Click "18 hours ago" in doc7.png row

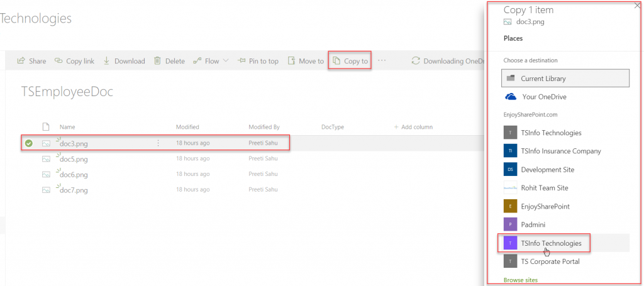[x=192, y=190]
